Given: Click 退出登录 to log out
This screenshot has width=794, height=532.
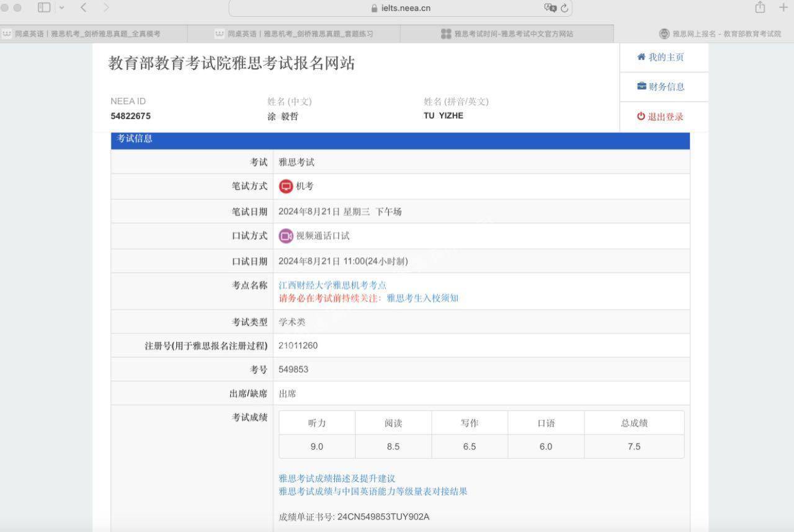Looking at the screenshot, I should tap(666, 117).
